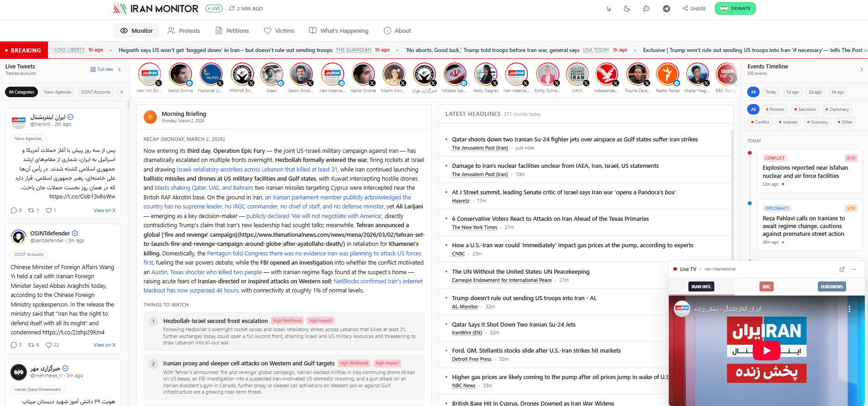Select the What's Happening tab
The width and height of the screenshot is (868, 406).
pos(339,31)
